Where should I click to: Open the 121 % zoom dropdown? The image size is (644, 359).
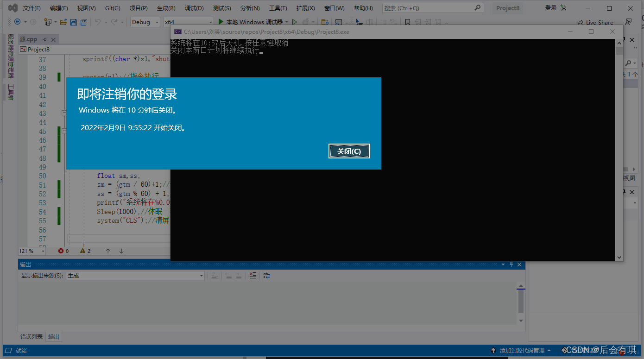32,251
